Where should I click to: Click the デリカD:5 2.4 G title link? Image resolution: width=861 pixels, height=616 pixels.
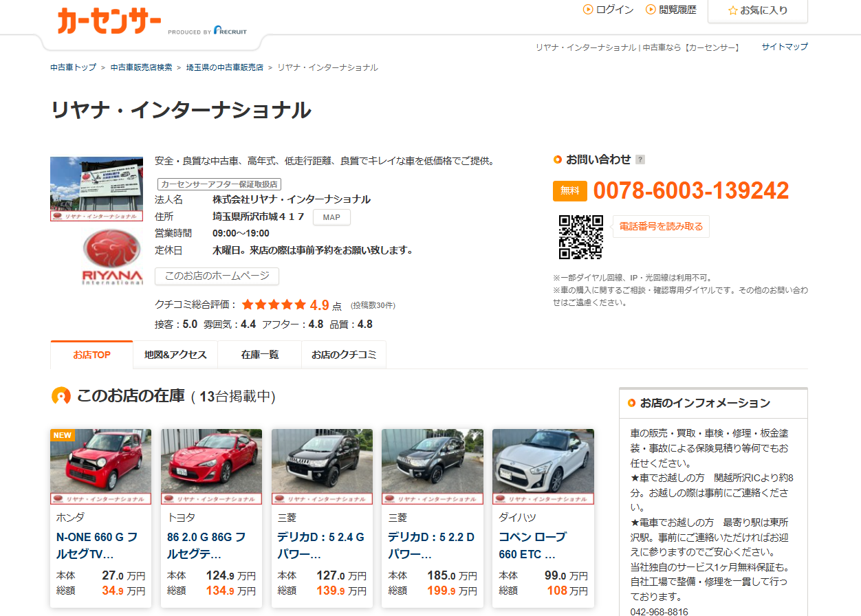coord(321,546)
